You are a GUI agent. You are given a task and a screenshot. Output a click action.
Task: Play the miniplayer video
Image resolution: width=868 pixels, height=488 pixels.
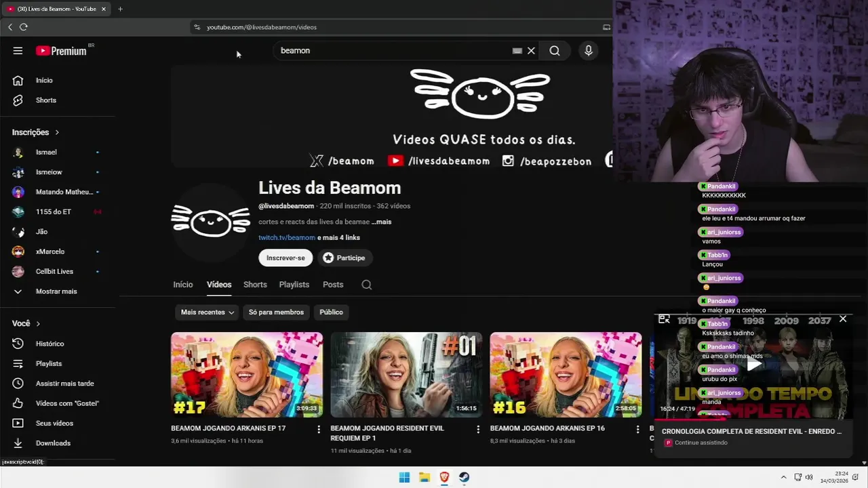[x=754, y=365]
